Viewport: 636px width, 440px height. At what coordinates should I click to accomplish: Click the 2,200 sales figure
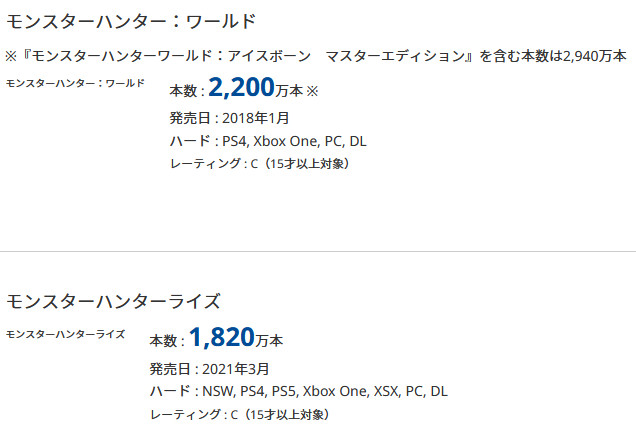coord(243,90)
